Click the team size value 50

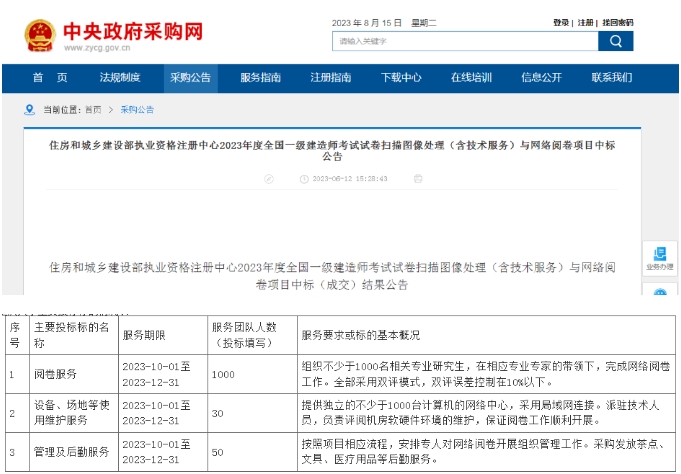pos(218,452)
